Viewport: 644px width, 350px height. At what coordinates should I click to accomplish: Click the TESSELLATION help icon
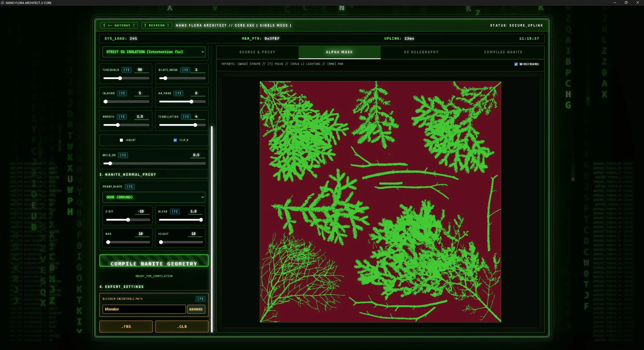pyautogui.click(x=186, y=117)
